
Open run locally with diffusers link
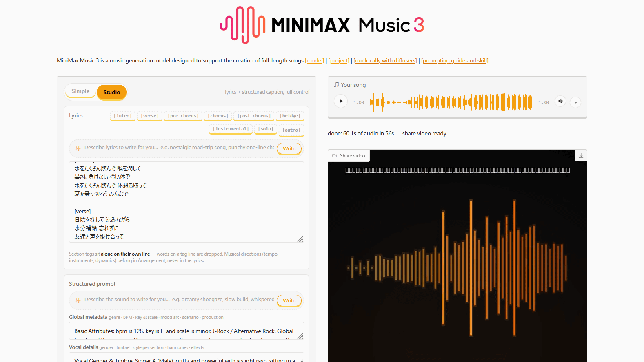(x=385, y=60)
